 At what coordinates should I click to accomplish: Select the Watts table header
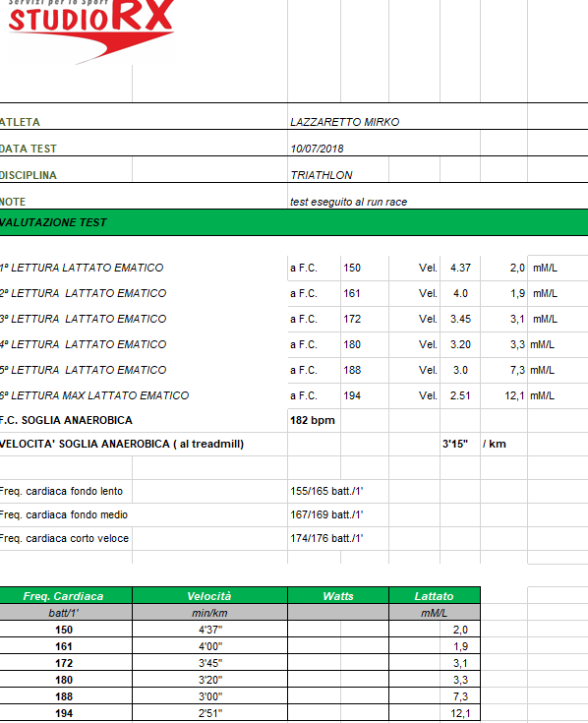click(338, 596)
